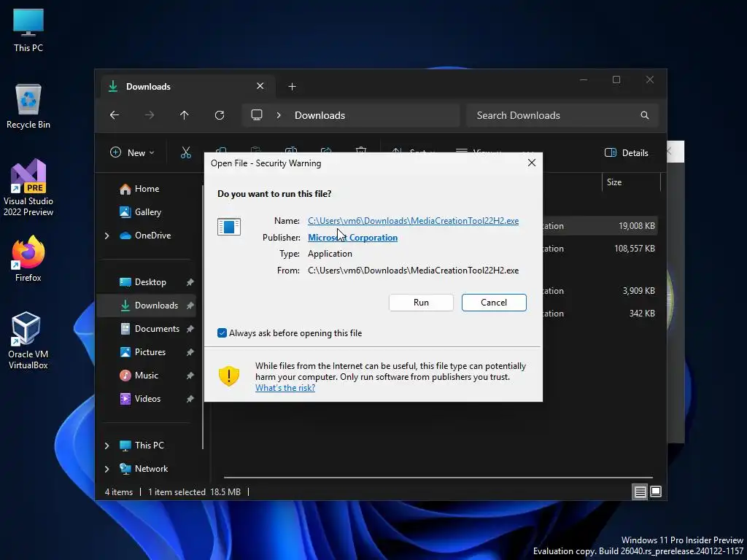Expand the OneDrive tree node
This screenshot has height=560, width=747.
click(x=107, y=236)
